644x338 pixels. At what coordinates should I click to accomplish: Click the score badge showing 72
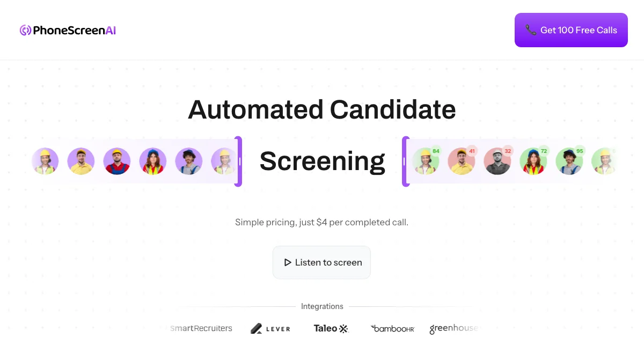point(544,151)
